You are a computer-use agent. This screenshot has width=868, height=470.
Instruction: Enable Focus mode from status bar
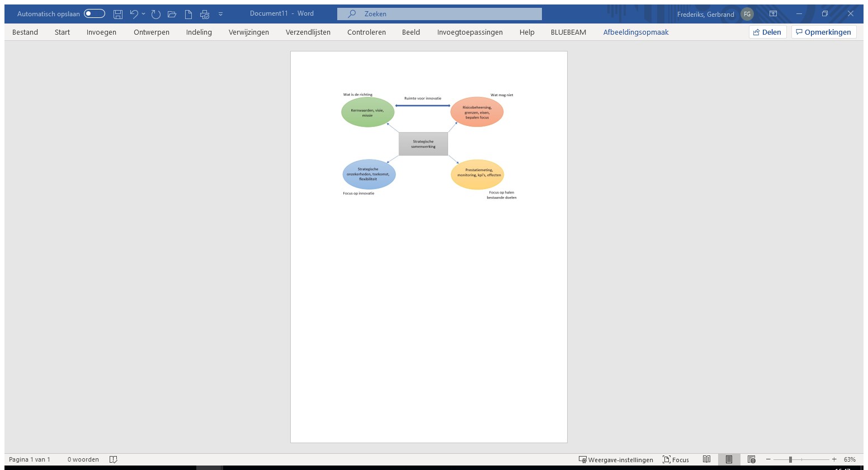tap(676, 459)
